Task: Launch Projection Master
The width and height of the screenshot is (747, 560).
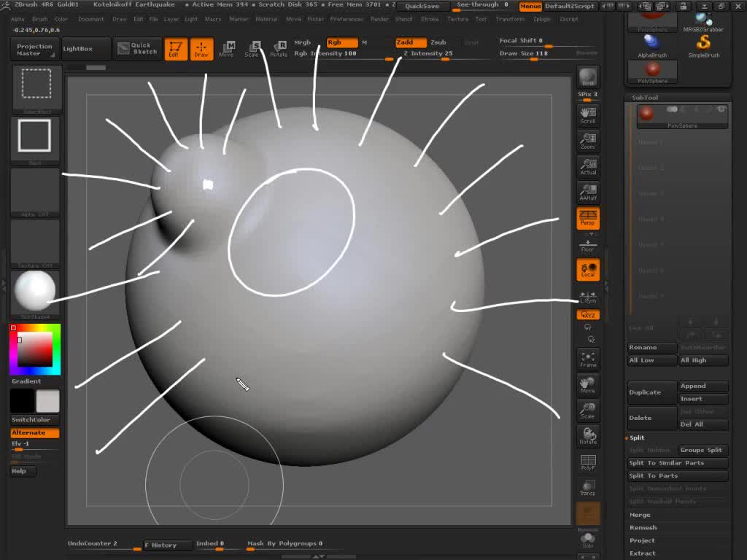Action: pyautogui.click(x=34, y=50)
